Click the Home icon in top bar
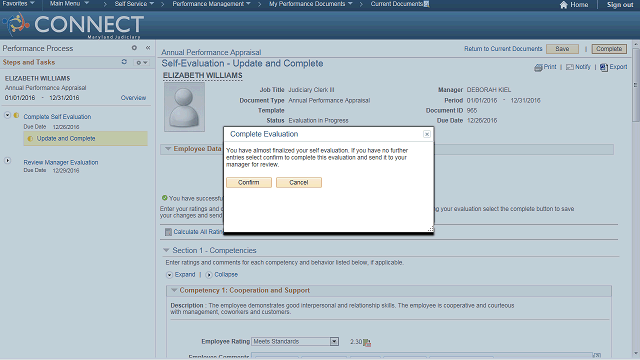This screenshot has height=360, width=640. (564, 5)
